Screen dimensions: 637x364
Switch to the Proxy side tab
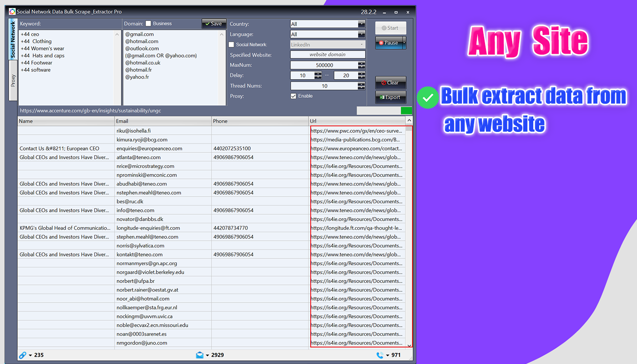click(x=13, y=81)
